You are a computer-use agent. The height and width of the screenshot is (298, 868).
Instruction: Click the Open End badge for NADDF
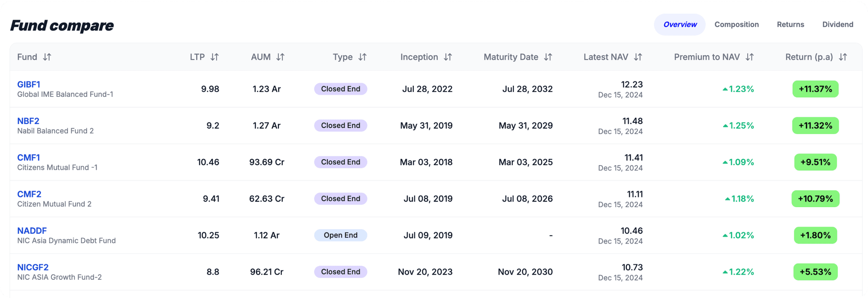click(340, 235)
